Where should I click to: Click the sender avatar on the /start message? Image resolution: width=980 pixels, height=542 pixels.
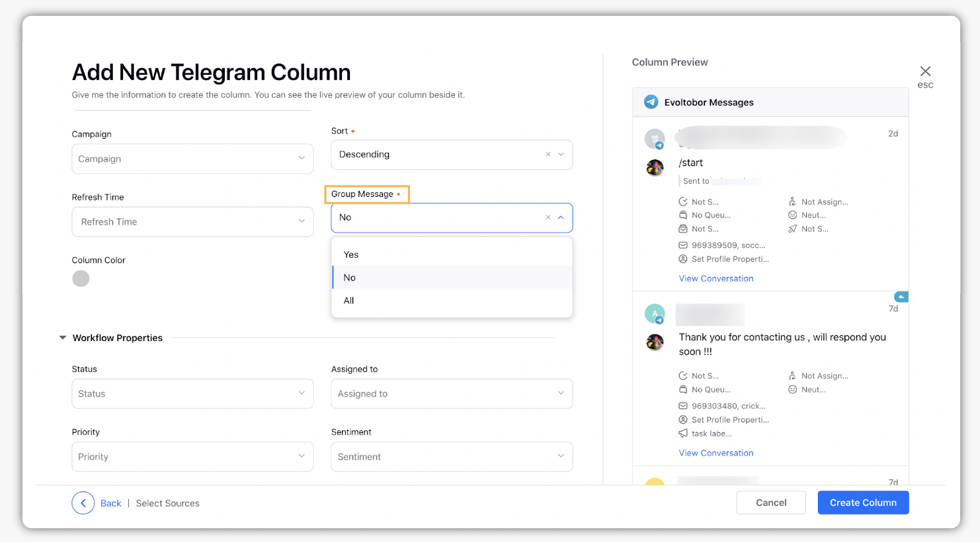click(x=655, y=139)
